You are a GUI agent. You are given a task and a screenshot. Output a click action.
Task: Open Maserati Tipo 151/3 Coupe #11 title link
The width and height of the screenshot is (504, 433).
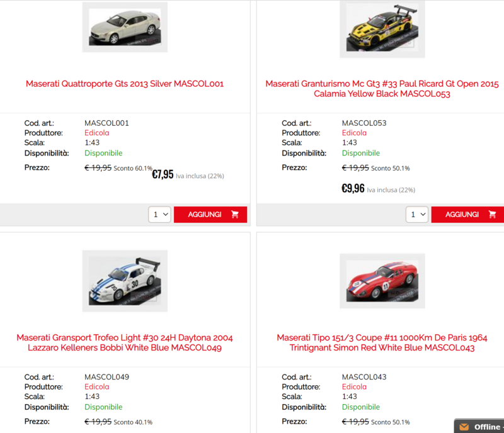point(382,342)
